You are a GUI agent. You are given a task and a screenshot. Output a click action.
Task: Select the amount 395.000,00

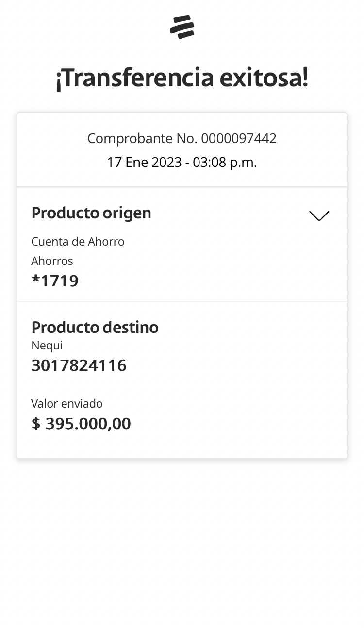[x=88, y=424]
